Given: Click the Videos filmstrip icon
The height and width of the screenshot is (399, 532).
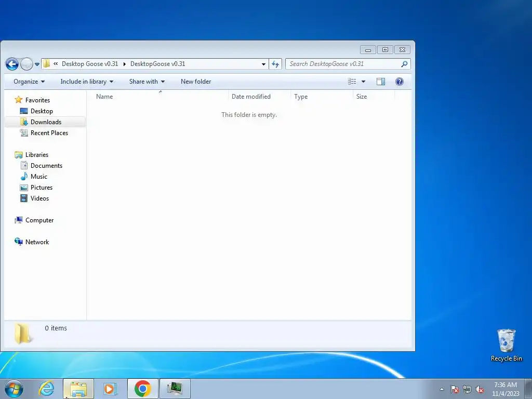Looking at the screenshot, I should click(x=24, y=198).
